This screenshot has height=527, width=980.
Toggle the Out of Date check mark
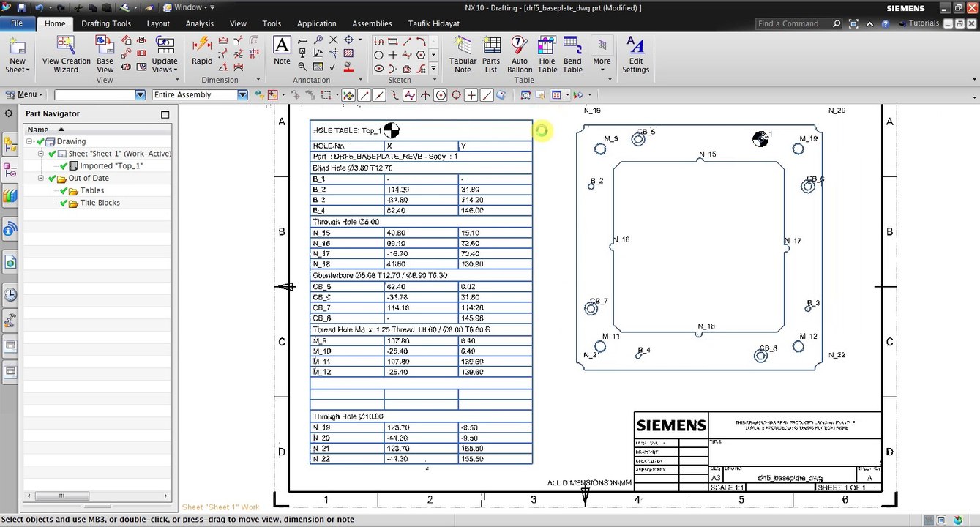click(x=52, y=179)
